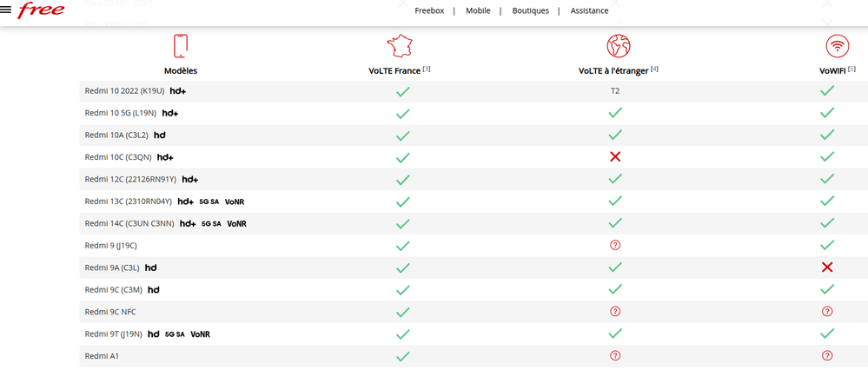This screenshot has width=868, height=370.
Task: Click the question mark for Redmi 9C NFC VoWIFI
Action: coord(827,312)
